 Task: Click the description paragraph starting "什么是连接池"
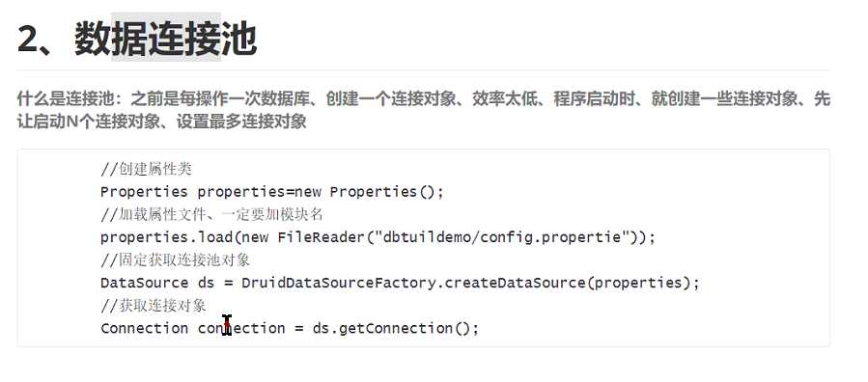click(x=424, y=110)
